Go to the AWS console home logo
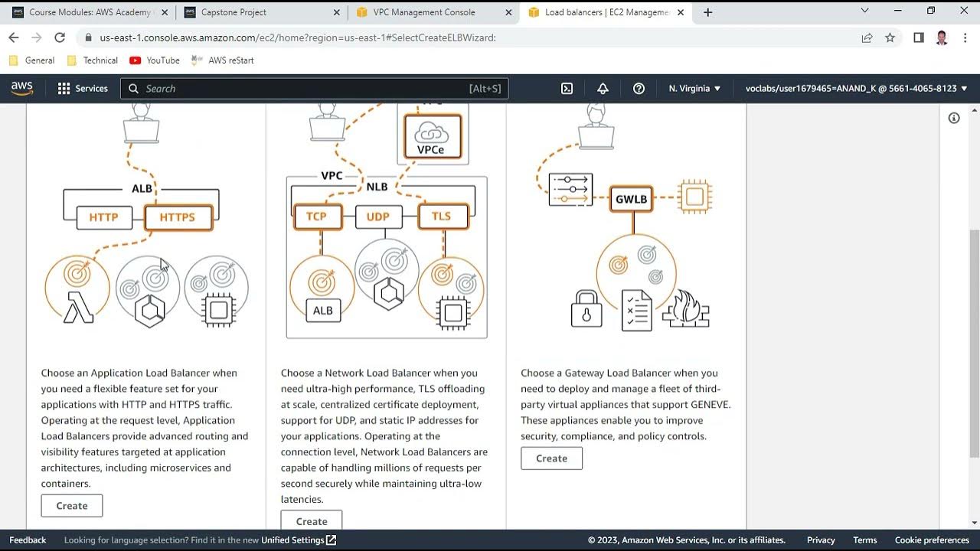Screen dimensions: 980x551 click(x=21, y=88)
